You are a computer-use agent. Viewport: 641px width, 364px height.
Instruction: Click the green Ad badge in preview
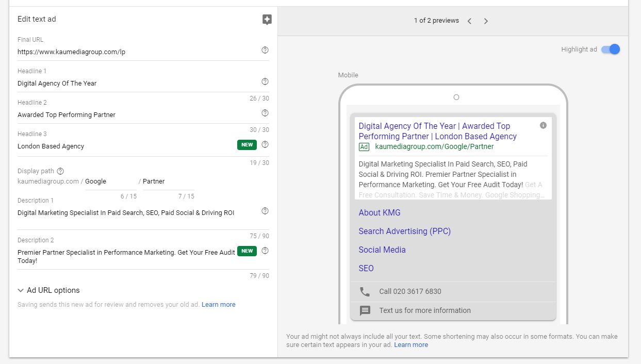pyautogui.click(x=364, y=147)
